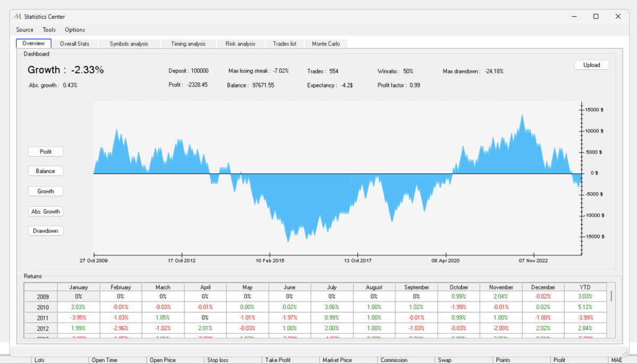Display the Abs. Growth chart
Viewport: 637px width, 364px height.
[x=46, y=211]
